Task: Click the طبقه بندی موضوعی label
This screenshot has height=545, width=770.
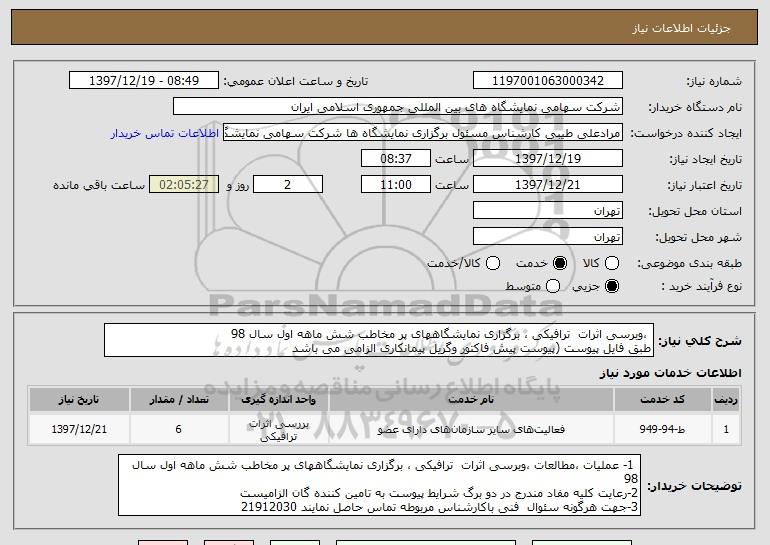Action: tap(689, 264)
